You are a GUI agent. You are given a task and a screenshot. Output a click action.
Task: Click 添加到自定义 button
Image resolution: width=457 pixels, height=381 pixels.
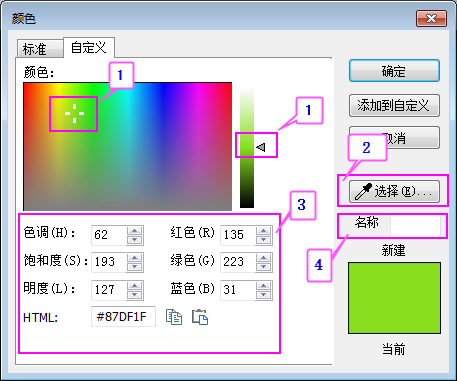[394, 106]
